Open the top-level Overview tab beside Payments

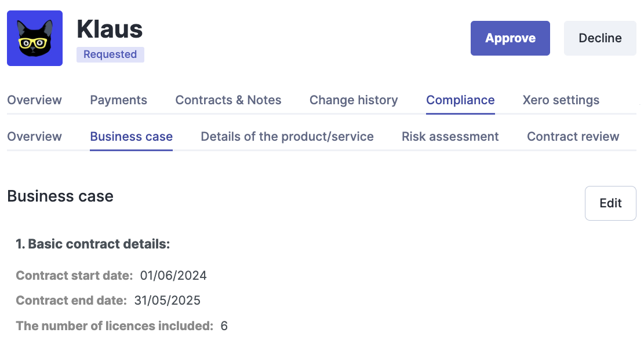pyautogui.click(x=35, y=100)
